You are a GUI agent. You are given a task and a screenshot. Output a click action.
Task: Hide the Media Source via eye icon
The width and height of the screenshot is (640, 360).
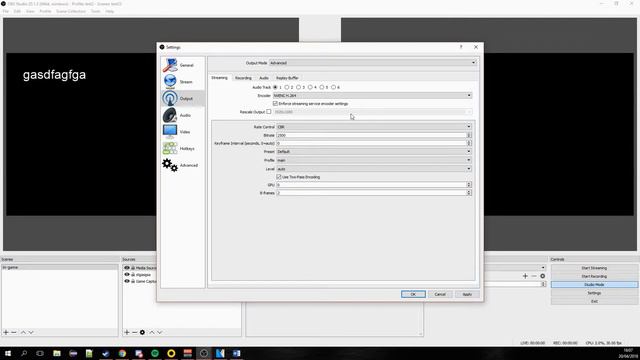[x=127, y=268]
